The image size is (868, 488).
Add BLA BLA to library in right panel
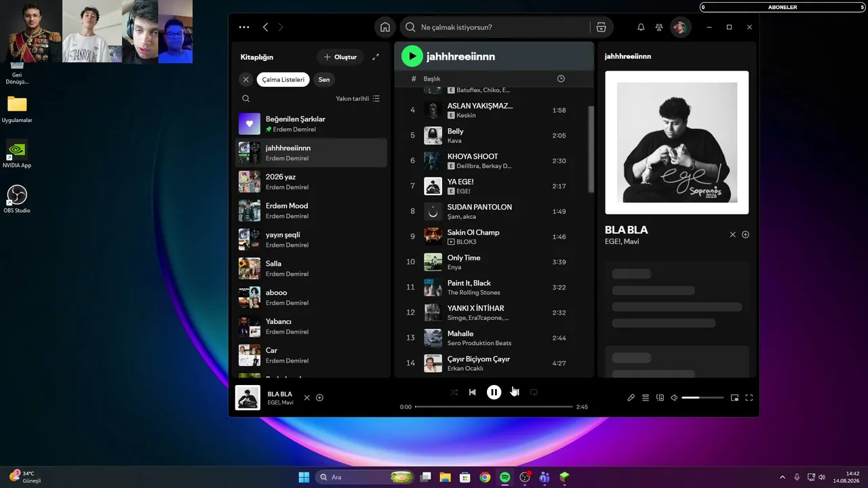click(745, 235)
